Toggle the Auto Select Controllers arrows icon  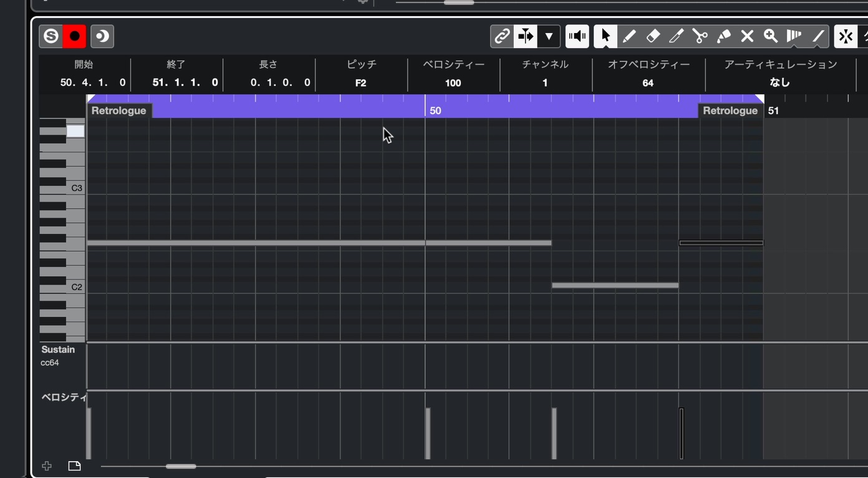846,36
